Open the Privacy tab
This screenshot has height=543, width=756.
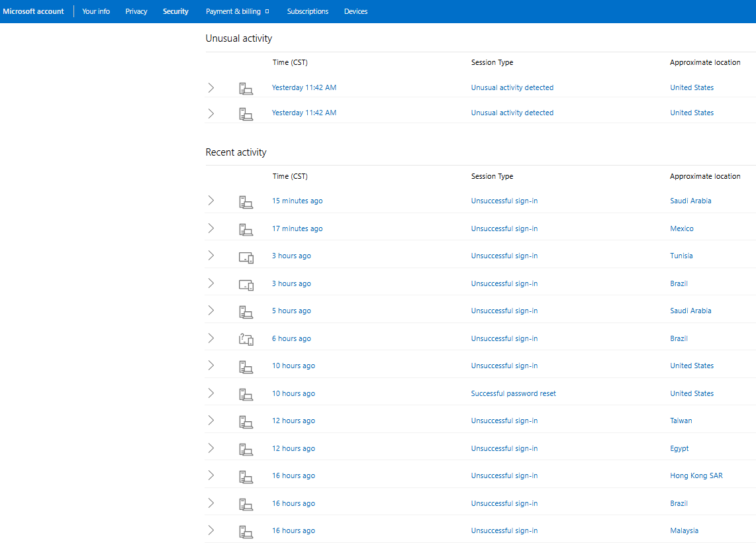tap(136, 11)
